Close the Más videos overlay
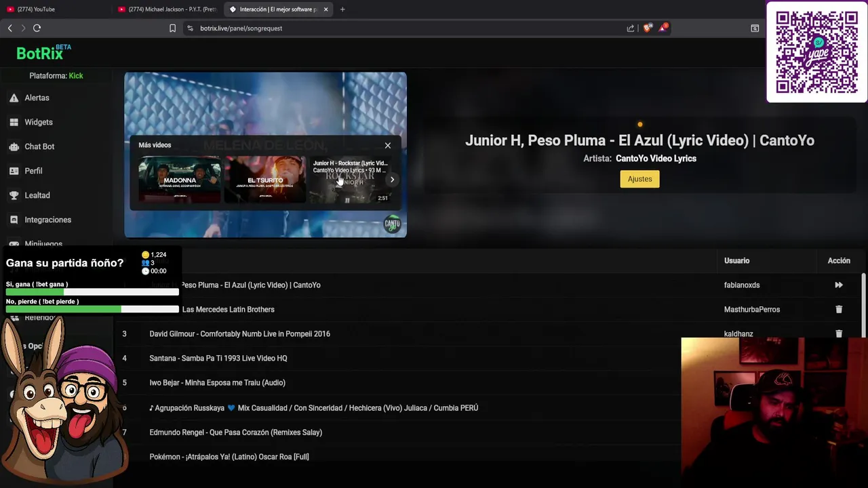This screenshot has width=868, height=488. point(388,145)
